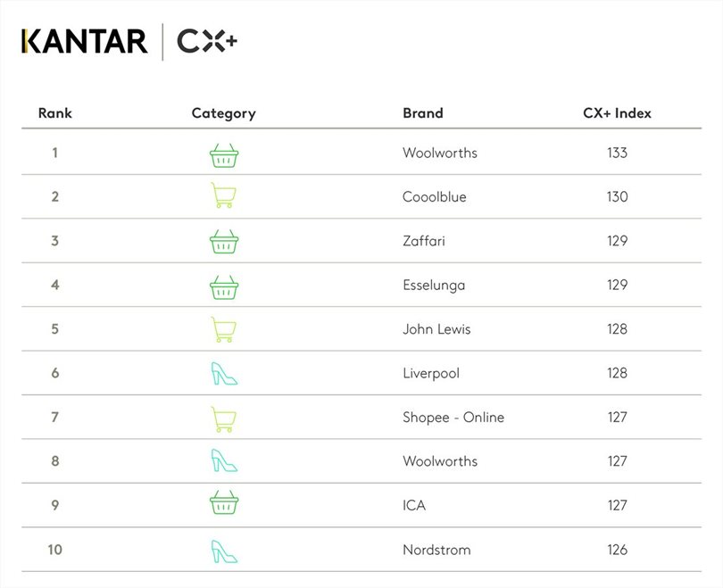Click the Category column header
This screenshot has height=588, width=723.
[x=223, y=113]
